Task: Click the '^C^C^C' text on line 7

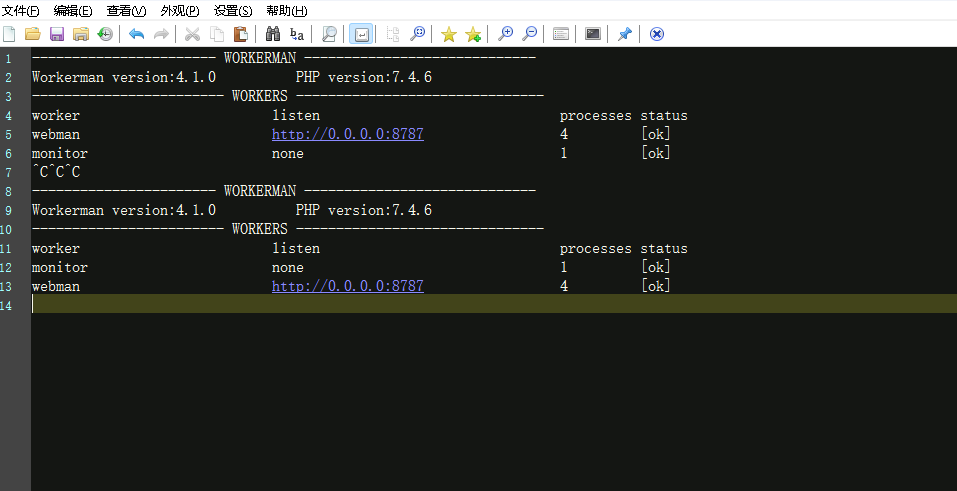Action: pyautogui.click(x=56, y=172)
